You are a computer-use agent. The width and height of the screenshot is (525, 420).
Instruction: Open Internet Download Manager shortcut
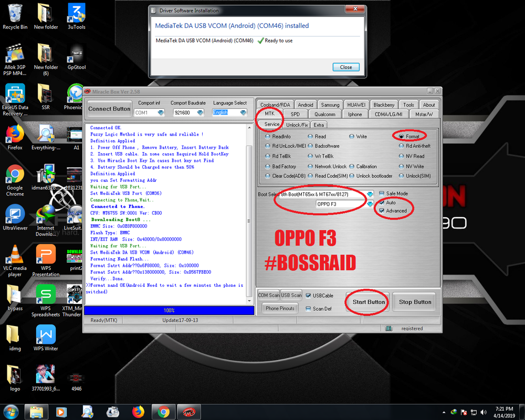point(46,220)
